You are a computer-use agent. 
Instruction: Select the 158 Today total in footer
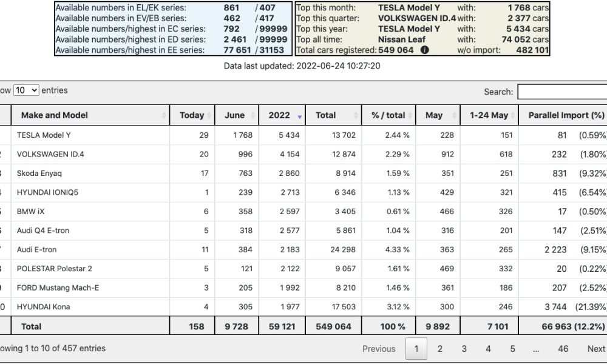(x=196, y=326)
